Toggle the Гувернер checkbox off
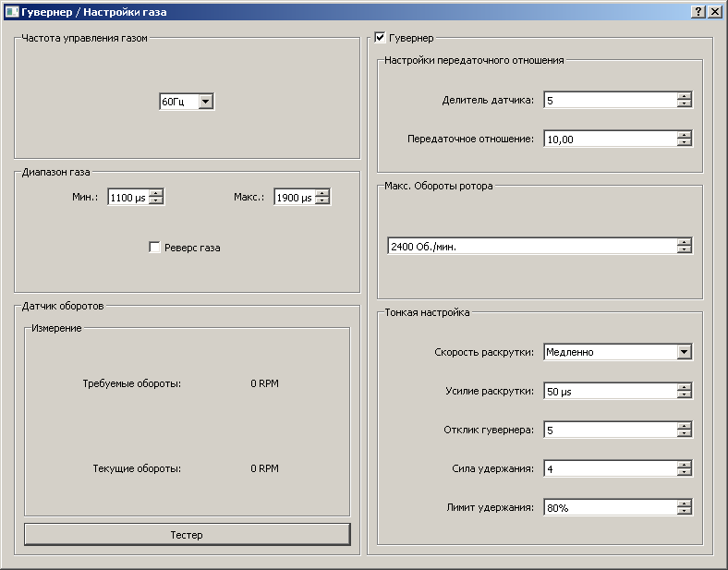728x570 pixels. tap(380, 38)
